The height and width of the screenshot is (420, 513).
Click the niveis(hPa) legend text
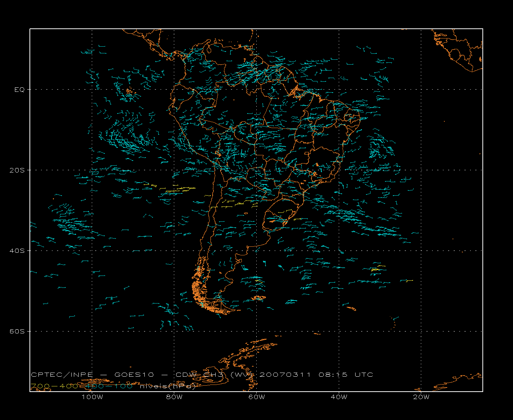click(x=168, y=386)
